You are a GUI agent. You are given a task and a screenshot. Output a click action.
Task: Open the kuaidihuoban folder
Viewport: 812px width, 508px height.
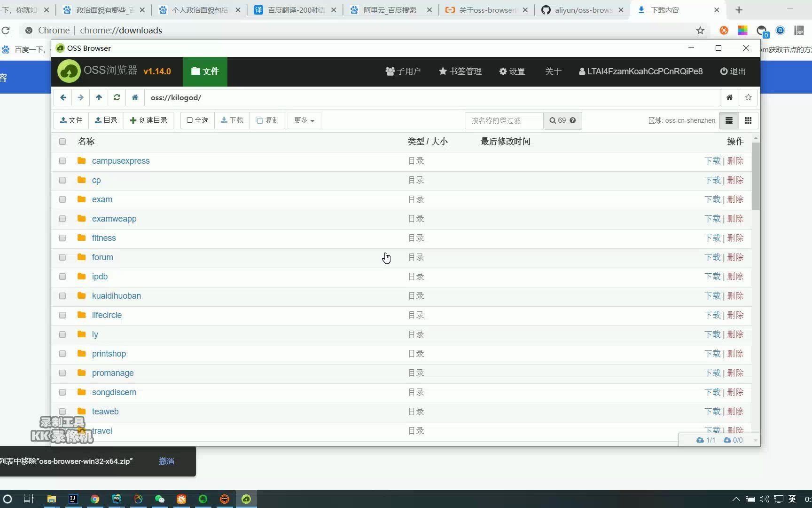click(117, 296)
